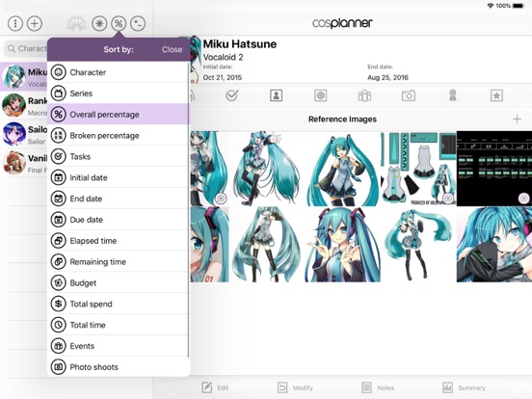The image size is (532, 399).
Task: Open the group people tab icon
Action: click(364, 95)
